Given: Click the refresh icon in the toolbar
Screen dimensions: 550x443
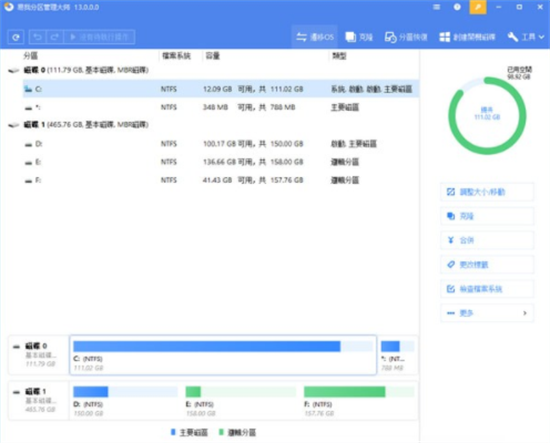Looking at the screenshot, I should 16,37.
